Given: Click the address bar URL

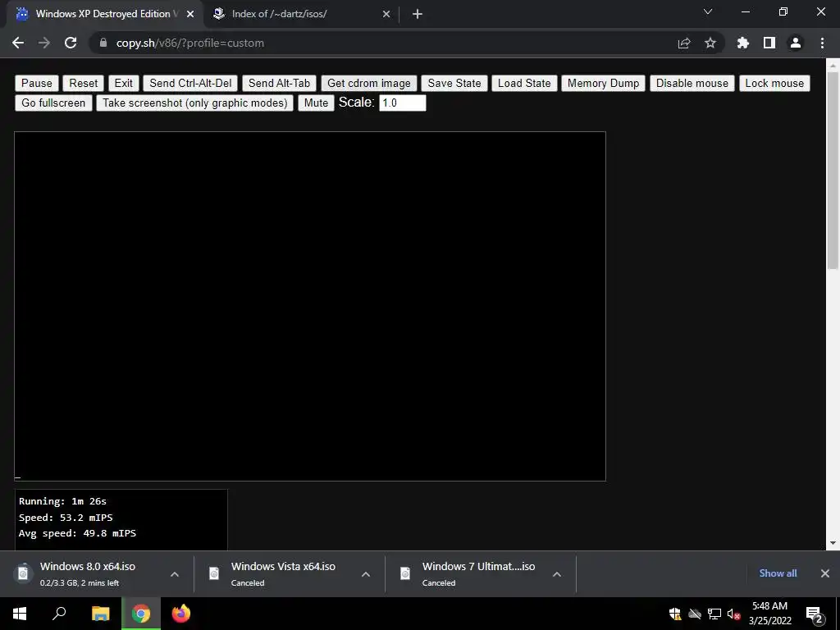Looking at the screenshot, I should tap(190, 43).
